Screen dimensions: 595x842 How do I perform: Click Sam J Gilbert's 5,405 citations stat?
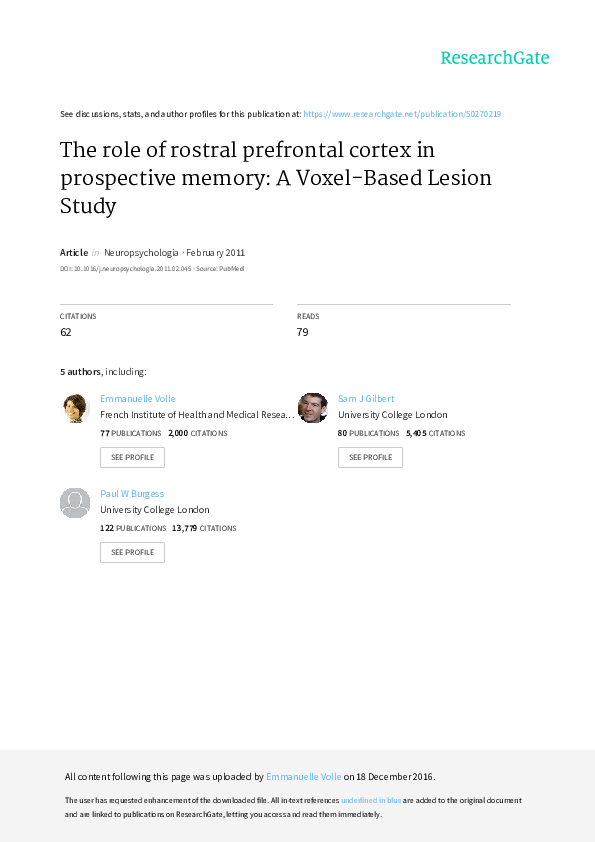pos(436,433)
